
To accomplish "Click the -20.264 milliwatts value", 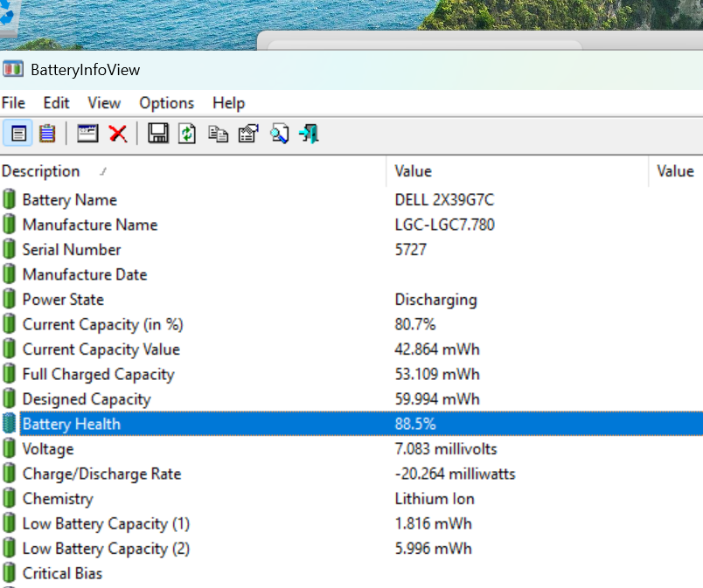I will [x=455, y=474].
